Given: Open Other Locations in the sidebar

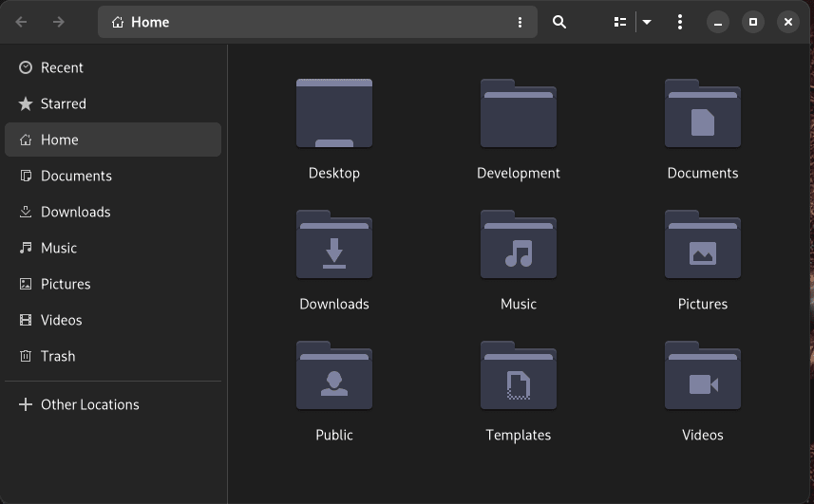Looking at the screenshot, I should point(113,404).
